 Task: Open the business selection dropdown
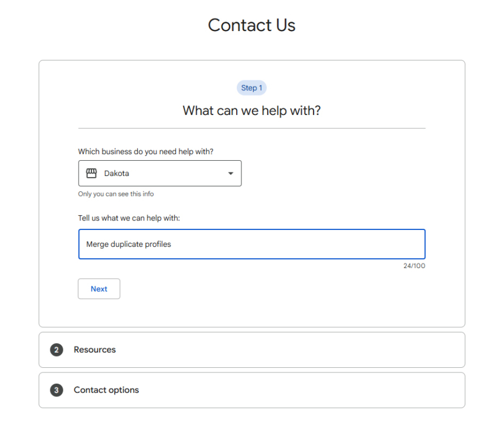point(160,173)
